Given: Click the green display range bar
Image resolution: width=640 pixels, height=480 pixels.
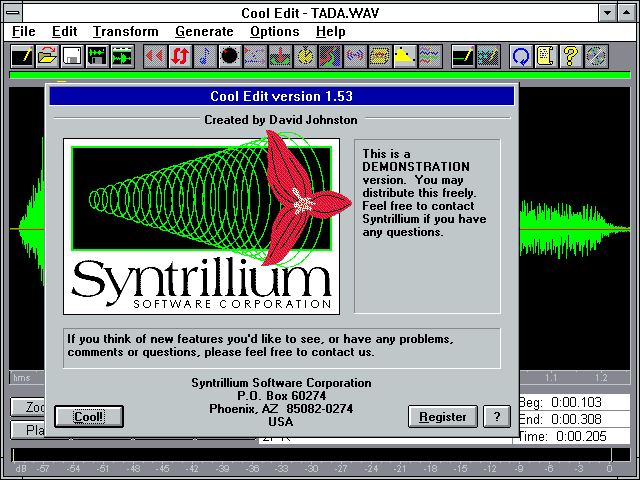Looking at the screenshot, I should [320, 75].
